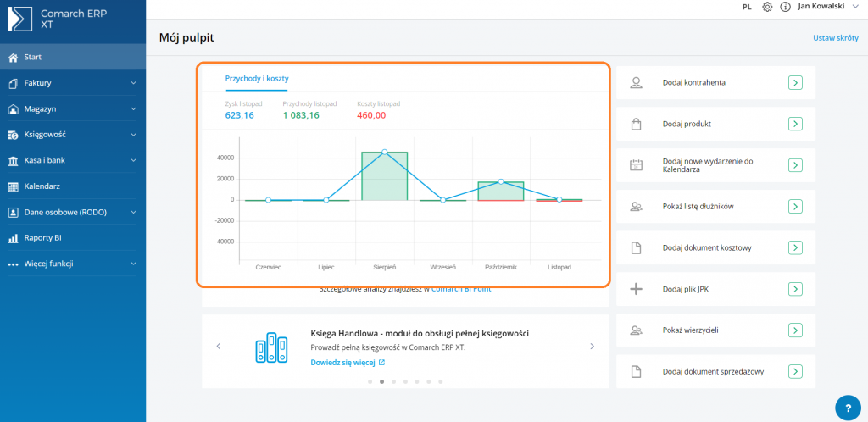Click the person icon beside Dodaj kontrahenta

636,83
